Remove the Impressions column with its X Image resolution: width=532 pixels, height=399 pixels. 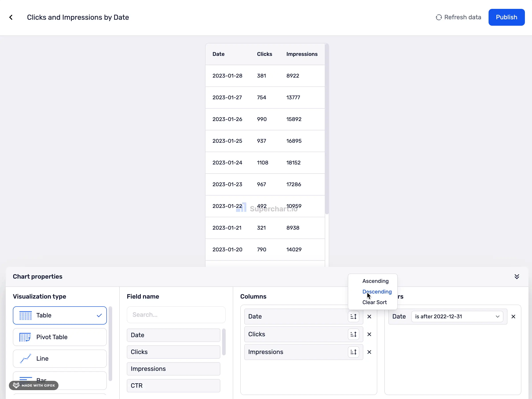tap(369, 352)
